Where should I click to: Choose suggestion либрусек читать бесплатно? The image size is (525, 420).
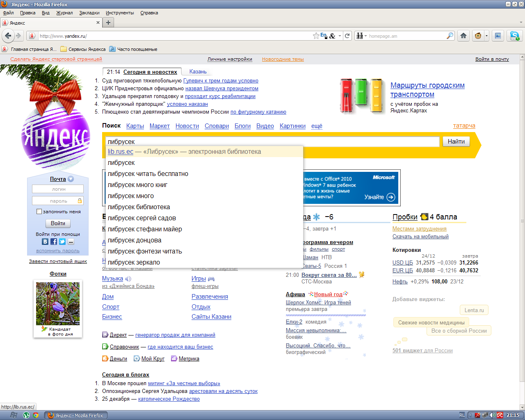click(x=205, y=174)
